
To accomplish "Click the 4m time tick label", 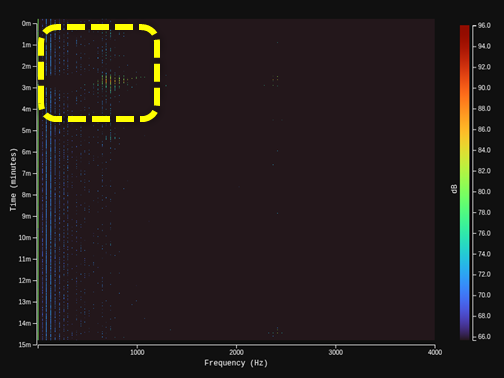I will pos(26,109).
